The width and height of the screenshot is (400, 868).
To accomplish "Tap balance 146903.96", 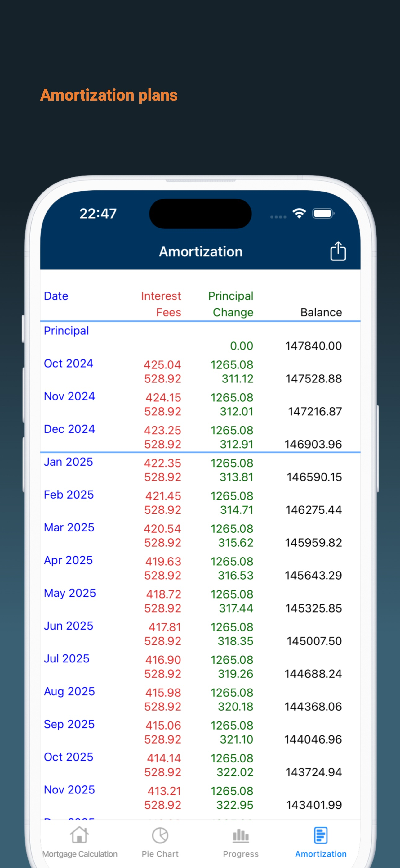I will 313,444.
